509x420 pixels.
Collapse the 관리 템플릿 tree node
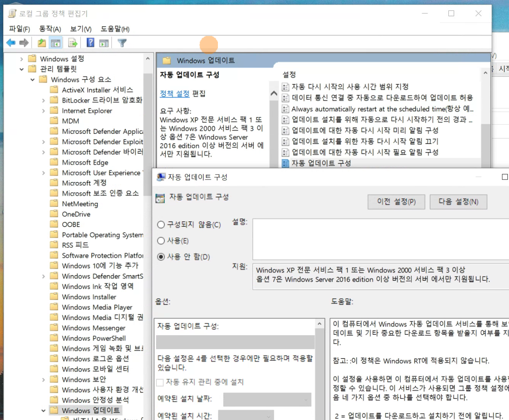point(22,69)
